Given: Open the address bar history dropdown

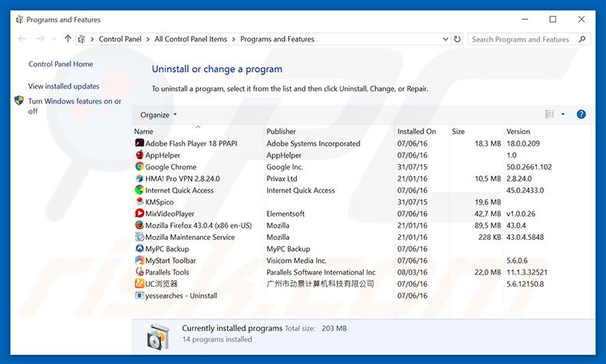Looking at the screenshot, I should [445, 39].
